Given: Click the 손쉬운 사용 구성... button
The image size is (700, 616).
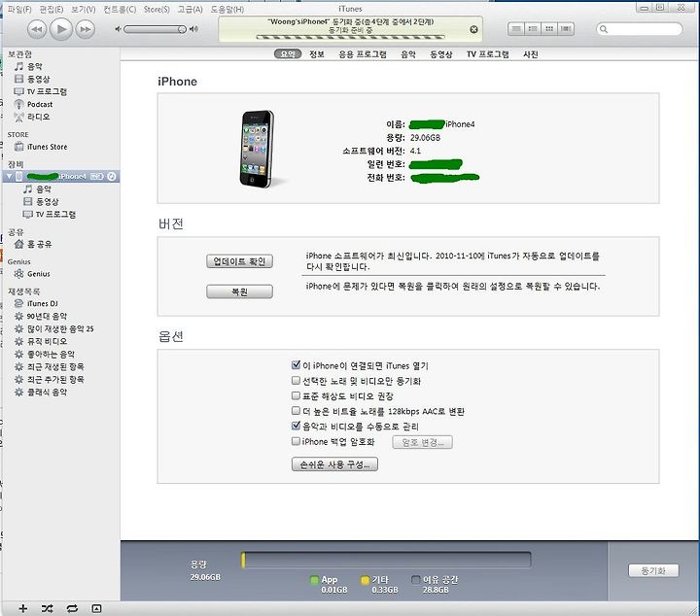Looking at the screenshot, I should click(x=334, y=464).
